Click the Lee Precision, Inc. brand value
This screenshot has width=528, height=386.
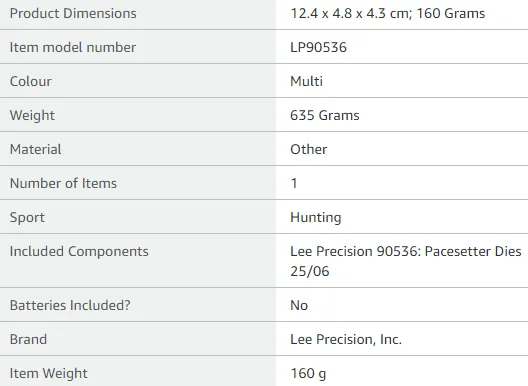pyautogui.click(x=346, y=339)
